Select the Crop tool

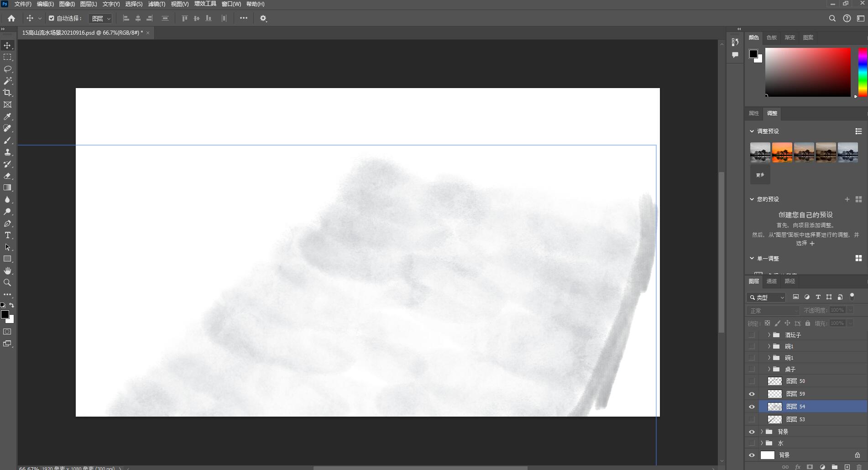pyautogui.click(x=7, y=93)
